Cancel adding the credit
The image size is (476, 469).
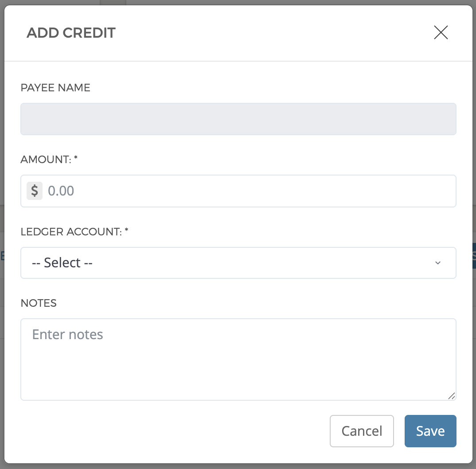tap(362, 430)
